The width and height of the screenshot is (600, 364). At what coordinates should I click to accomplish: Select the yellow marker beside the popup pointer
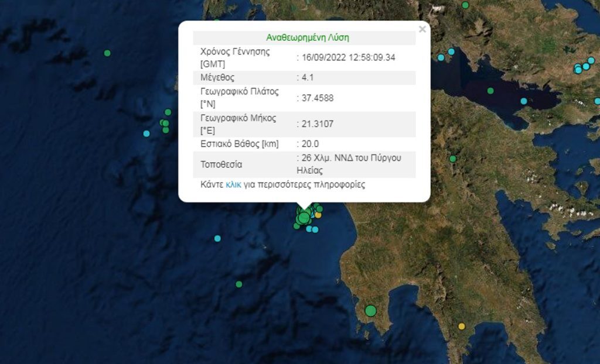(318, 215)
